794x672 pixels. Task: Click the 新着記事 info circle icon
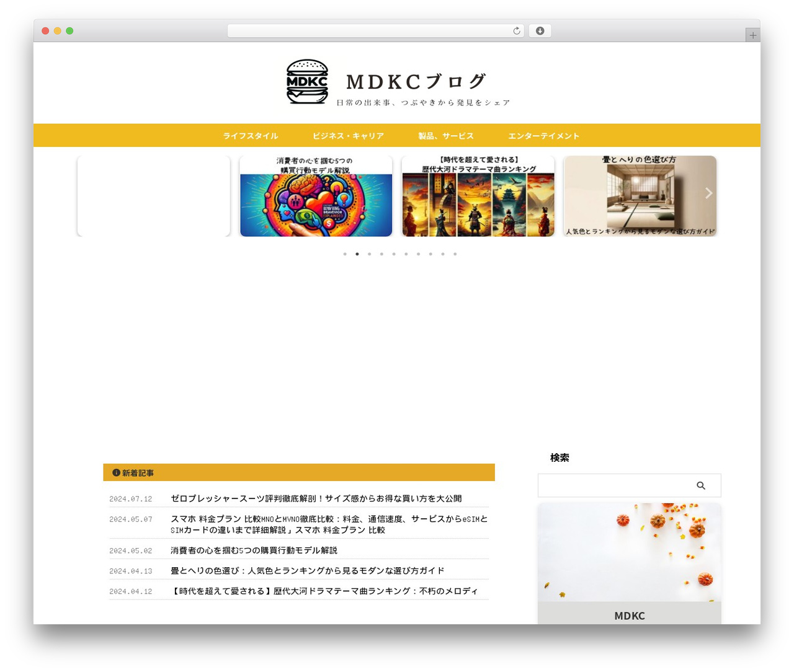point(116,472)
